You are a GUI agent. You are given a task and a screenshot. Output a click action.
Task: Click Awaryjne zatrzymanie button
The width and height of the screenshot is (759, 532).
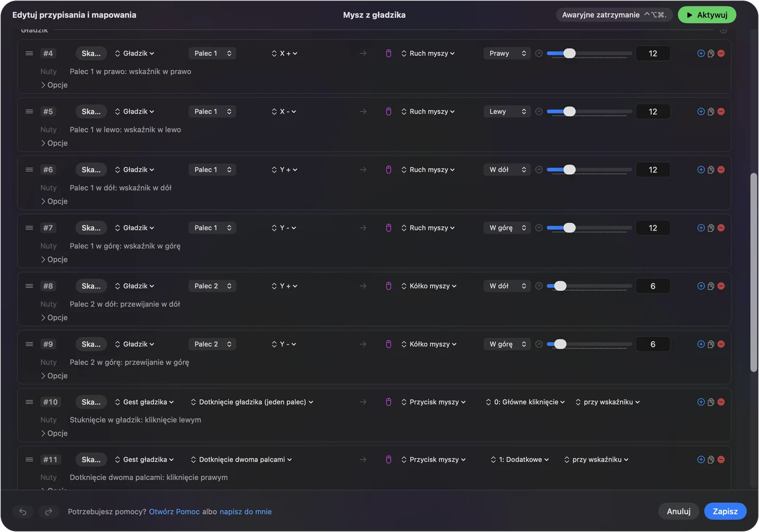point(614,15)
